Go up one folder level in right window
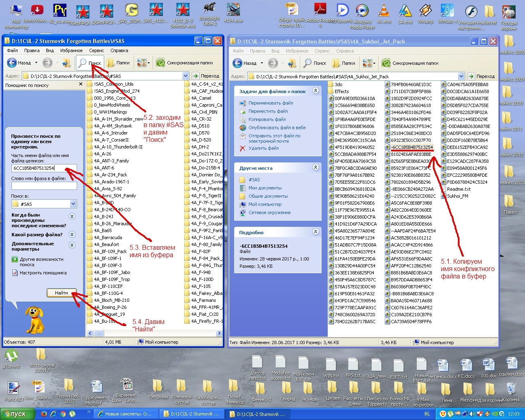 point(292,63)
